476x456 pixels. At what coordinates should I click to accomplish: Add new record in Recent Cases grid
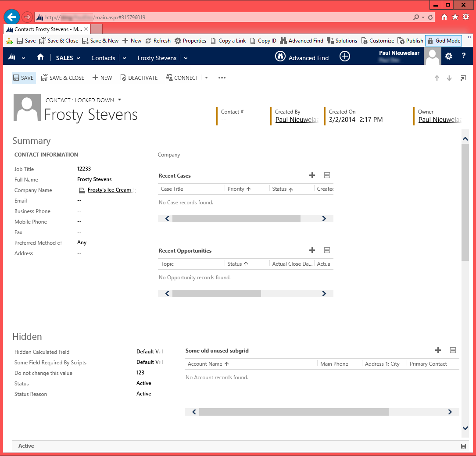coord(312,175)
